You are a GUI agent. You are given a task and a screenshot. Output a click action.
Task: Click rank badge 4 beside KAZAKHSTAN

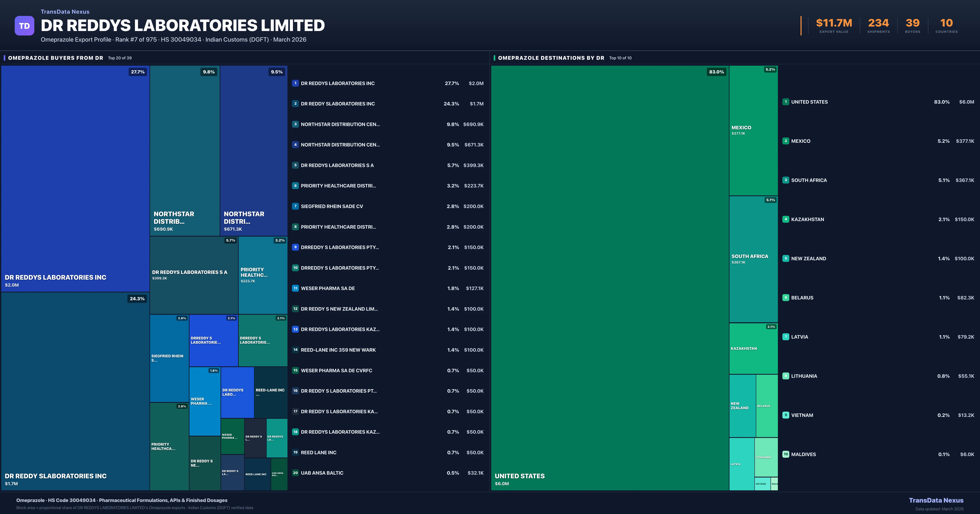(786, 219)
